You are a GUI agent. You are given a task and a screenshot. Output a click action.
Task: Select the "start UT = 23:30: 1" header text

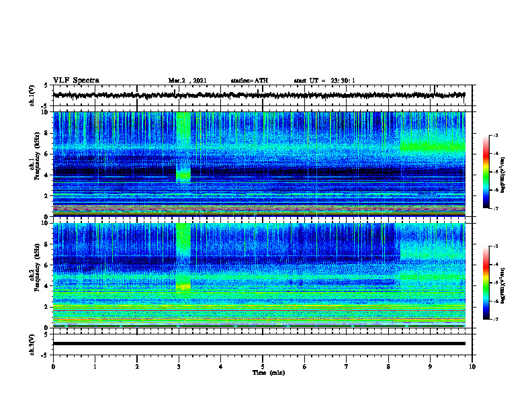(324, 81)
